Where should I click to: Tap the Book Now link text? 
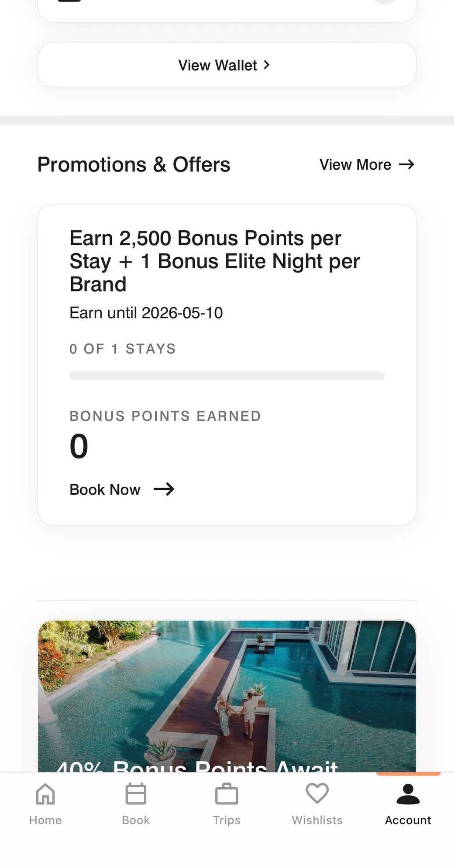point(105,490)
